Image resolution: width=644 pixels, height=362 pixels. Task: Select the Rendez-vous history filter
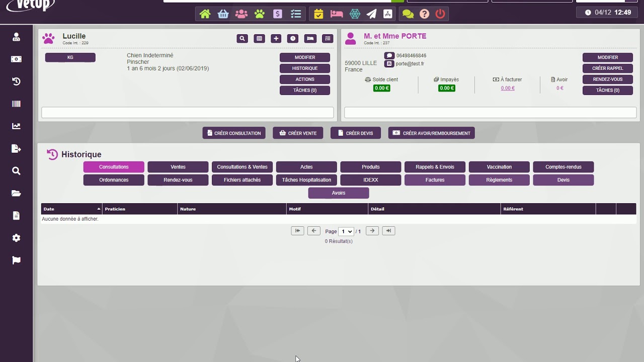point(178,179)
